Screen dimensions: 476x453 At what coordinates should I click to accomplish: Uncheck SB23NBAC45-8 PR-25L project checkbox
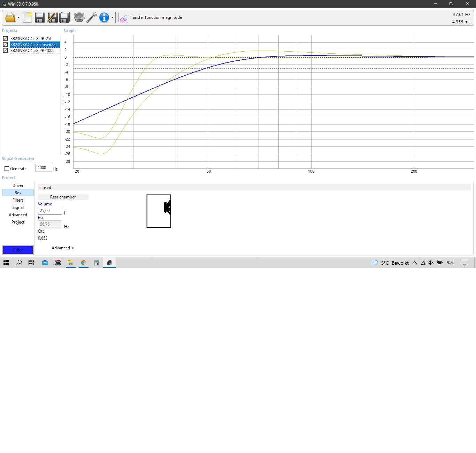(x=6, y=39)
